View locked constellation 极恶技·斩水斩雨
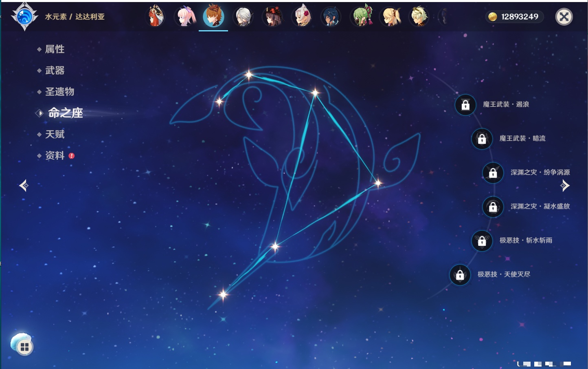 tap(482, 241)
